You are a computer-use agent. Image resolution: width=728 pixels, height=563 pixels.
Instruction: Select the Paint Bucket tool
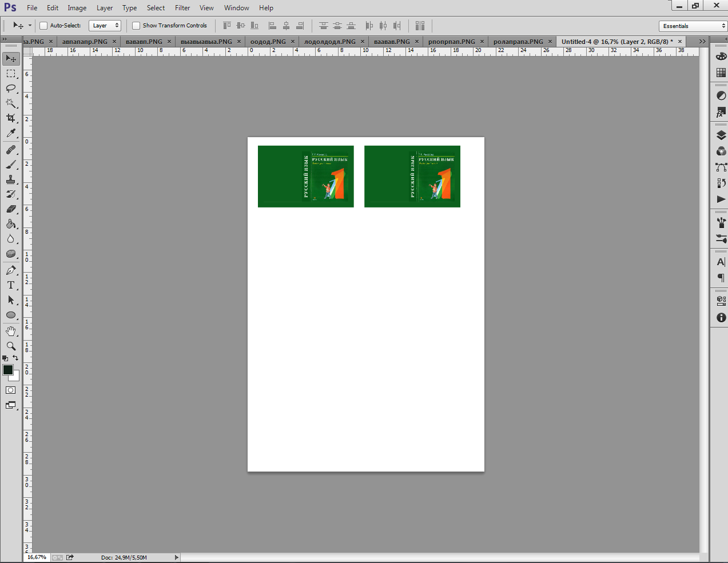pyautogui.click(x=11, y=224)
